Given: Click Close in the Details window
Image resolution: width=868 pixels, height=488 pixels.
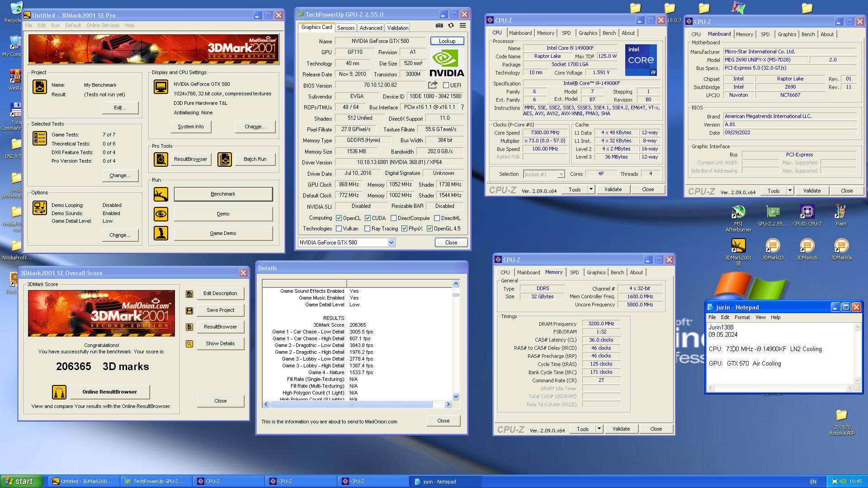Looking at the screenshot, I should [443, 421].
